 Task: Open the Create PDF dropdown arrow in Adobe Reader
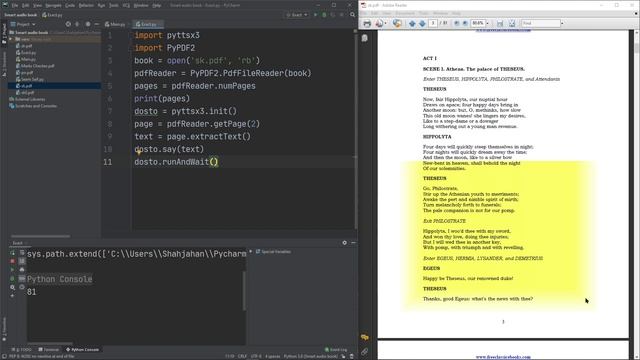(386, 23)
